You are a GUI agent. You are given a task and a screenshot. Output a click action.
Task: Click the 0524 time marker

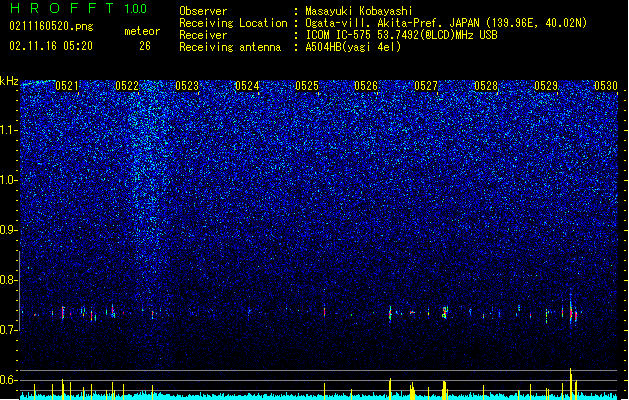tap(247, 86)
